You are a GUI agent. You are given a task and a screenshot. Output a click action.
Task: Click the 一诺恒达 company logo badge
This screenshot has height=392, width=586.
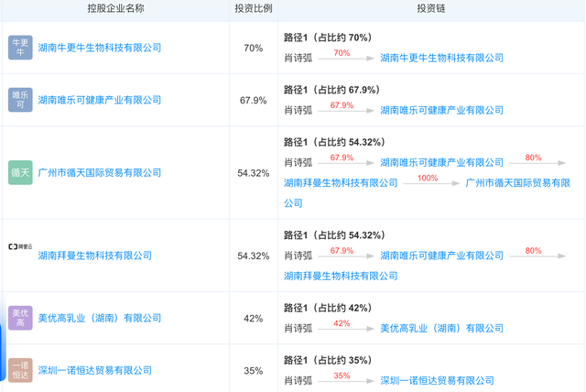click(20, 370)
